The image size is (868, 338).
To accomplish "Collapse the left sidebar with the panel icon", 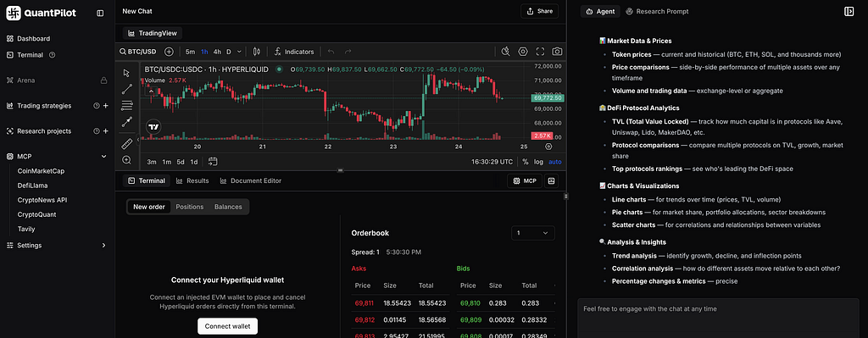I will [x=100, y=13].
